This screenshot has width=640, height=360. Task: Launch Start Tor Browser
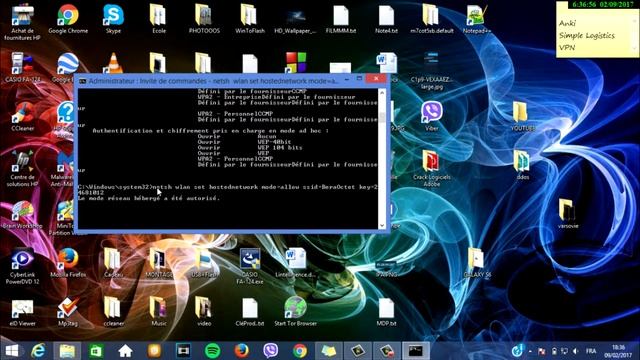point(295,311)
